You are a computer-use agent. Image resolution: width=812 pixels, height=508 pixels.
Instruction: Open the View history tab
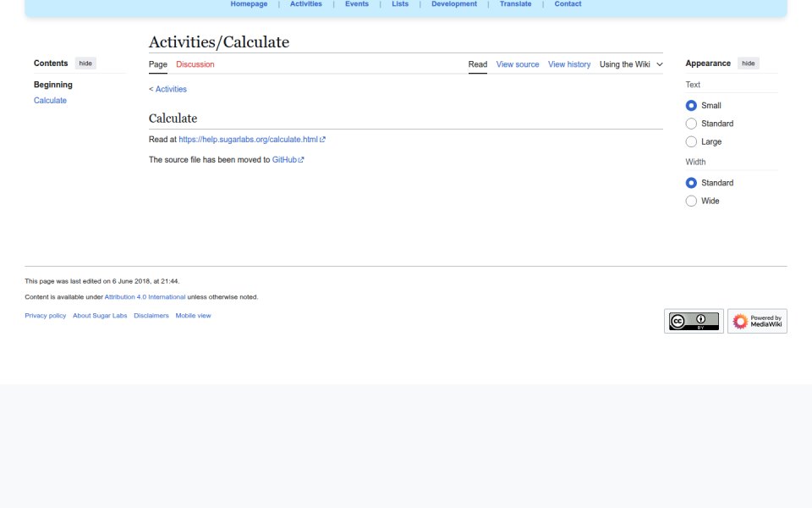coord(569,64)
